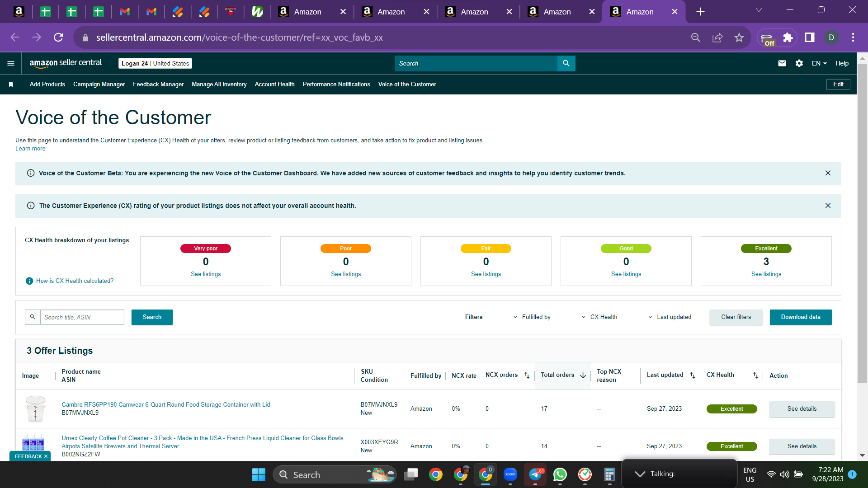Close the FEEDBACK tab widget
This screenshot has height=488, width=868.
tap(46, 456)
